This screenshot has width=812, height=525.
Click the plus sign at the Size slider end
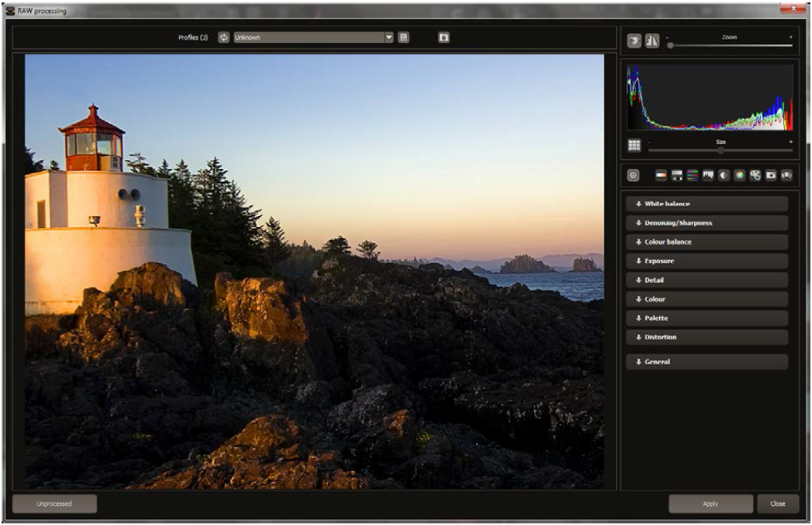[791, 142]
